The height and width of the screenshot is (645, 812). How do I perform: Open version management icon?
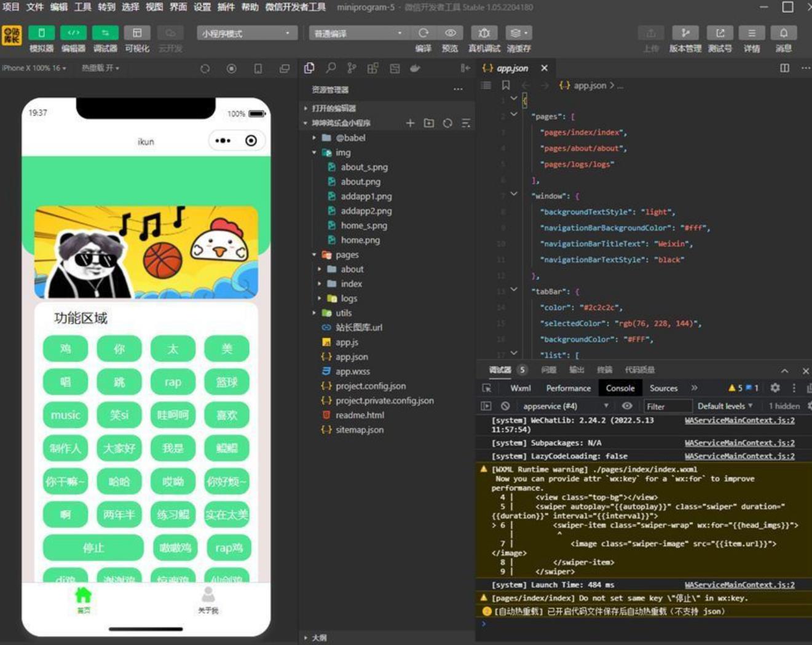(x=685, y=33)
